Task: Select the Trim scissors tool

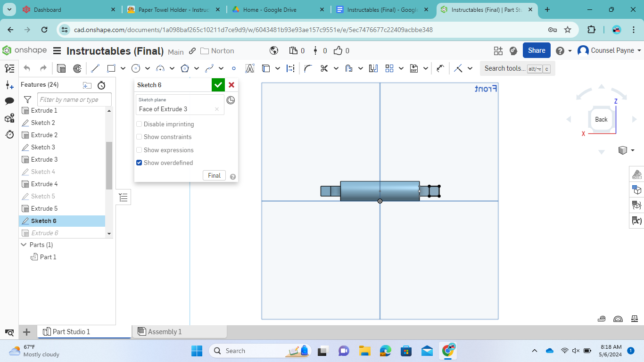Action: [324, 68]
